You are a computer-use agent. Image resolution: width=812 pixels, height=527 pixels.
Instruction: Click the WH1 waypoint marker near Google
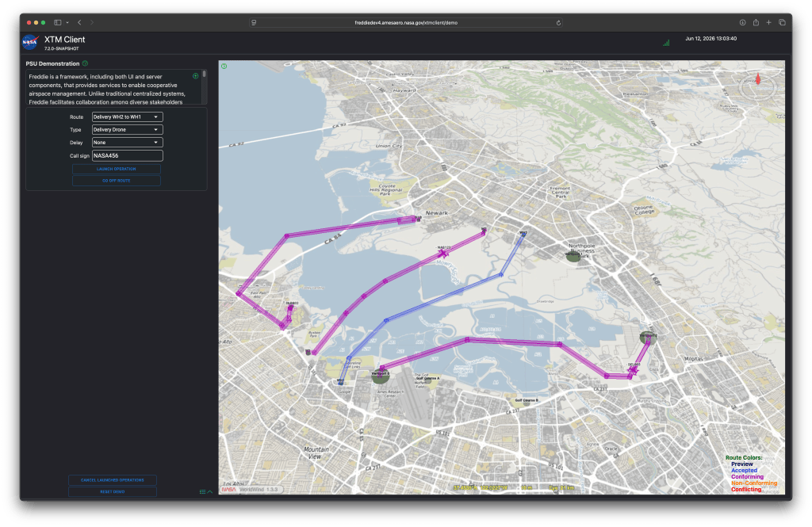(340, 382)
